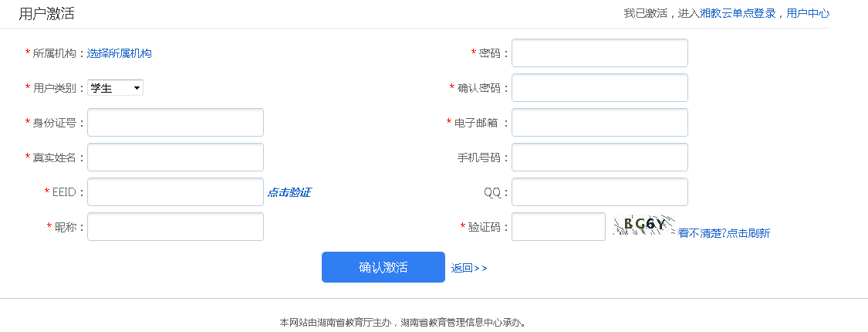The height and width of the screenshot is (332, 868).
Task: Click the 验证码 input field
Action: coord(559,227)
